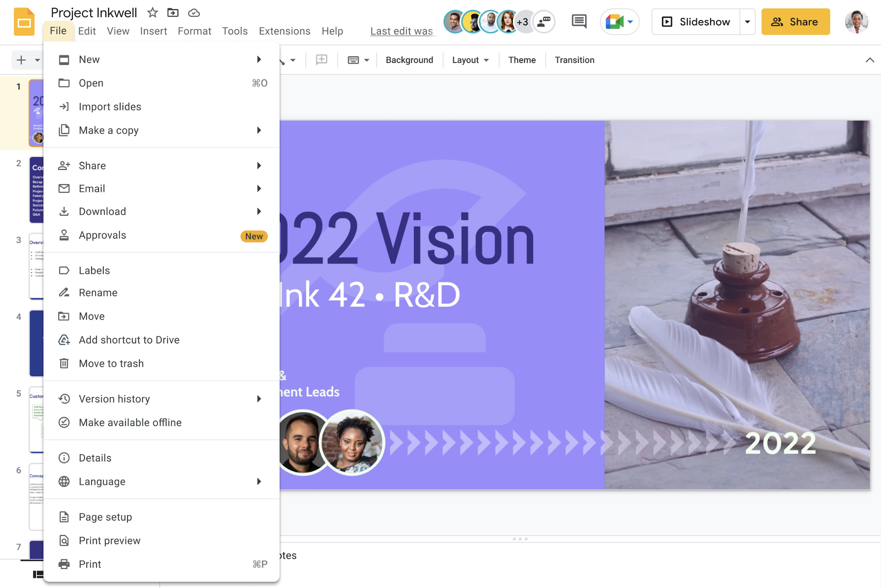The width and height of the screenshot is (881, 588).
Task: Check cloud save status icon
Action: point(194,13)
